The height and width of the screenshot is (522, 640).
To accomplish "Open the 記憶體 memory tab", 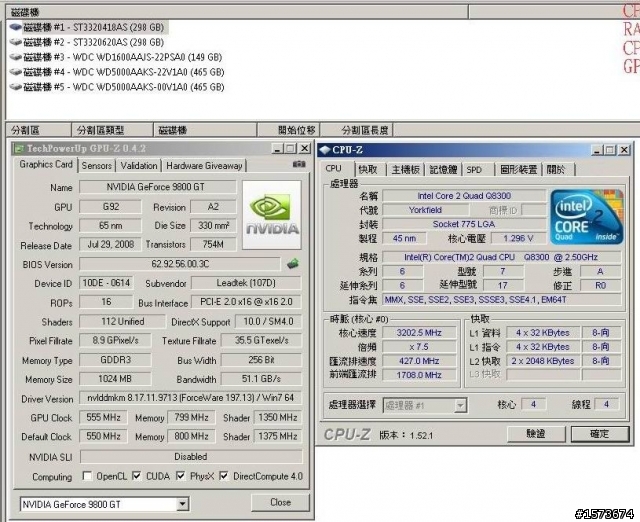I will pyautogui.click(x=443, y=169).
